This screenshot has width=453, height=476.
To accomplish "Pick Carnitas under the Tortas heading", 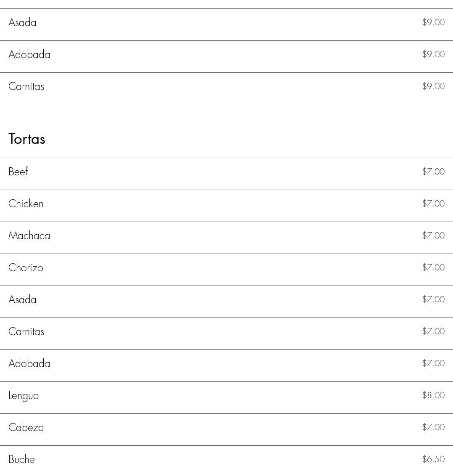I will pos(26,331).
